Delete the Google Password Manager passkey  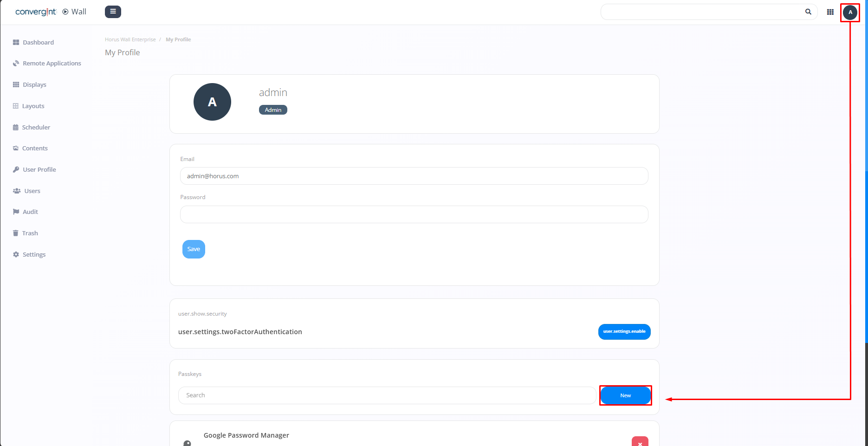click(x=640, y=442)
